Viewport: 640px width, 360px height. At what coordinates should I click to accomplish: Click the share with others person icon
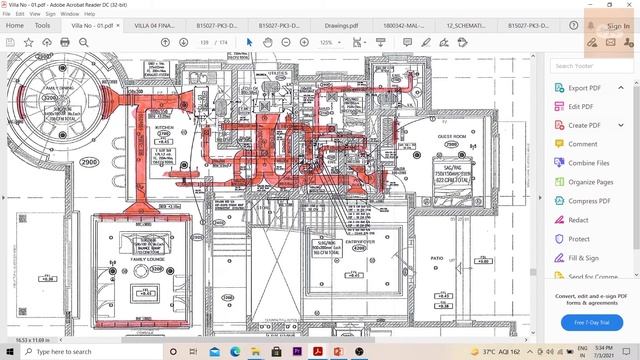click(x=629, y=42)
